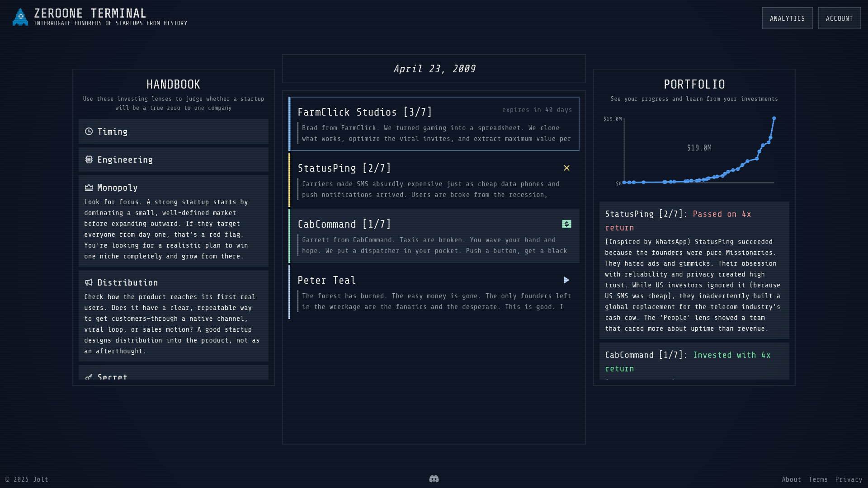Select the chip icon next to Engineering
The width and height of the screenshot is (868, 488).
coord(89,160)
